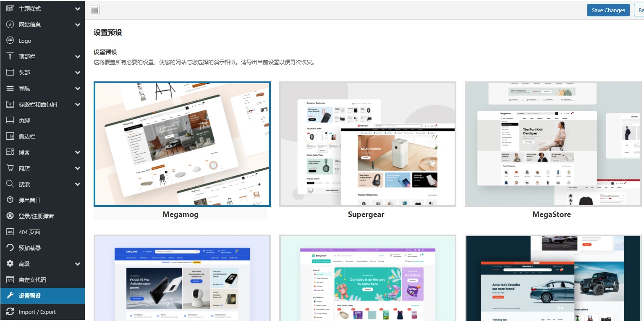Click the collapse panel icon near Save Changes
Screen dimensions: 644x321
[94, 10]
